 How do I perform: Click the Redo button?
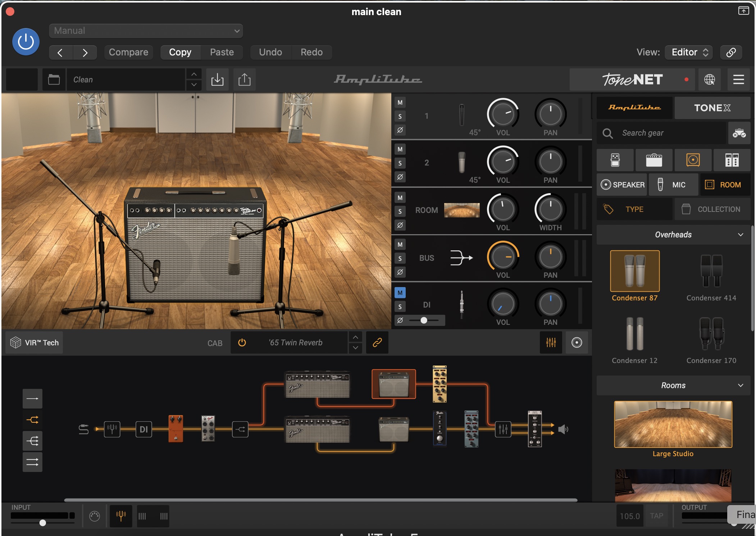[311, 53]
